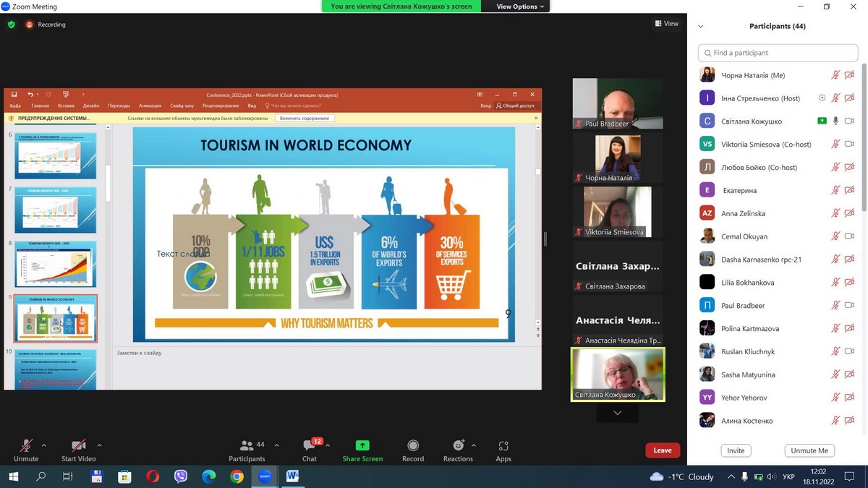The image size is (868, 488).
Task: Leave the meeting
Action: (x=663, y=450)
